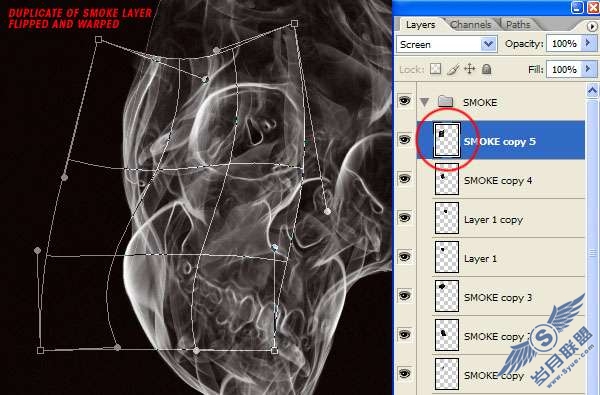
Task: Select the SMOKE copy 4 thumbnail
Action: (447, 180)
